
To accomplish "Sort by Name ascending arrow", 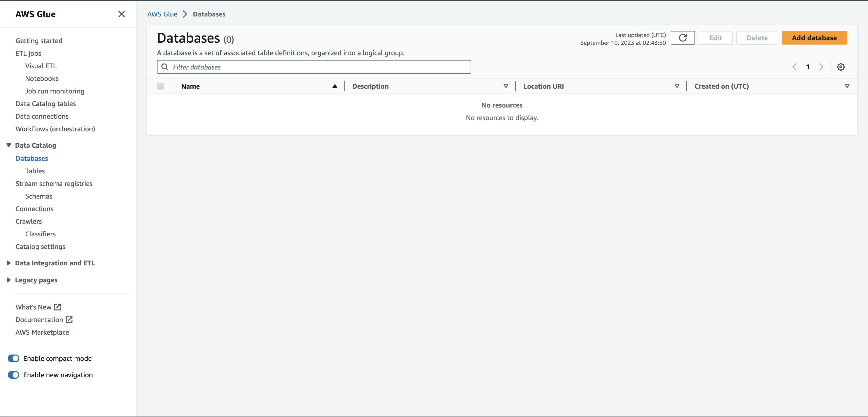I will pyautogui.click(x=335, y=86).
